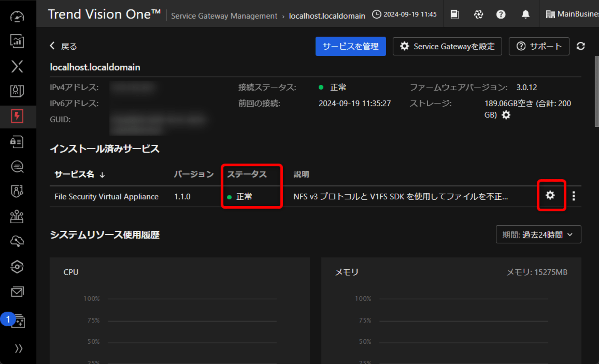Open the three-dot menu for File Security row

pos(574,196)
